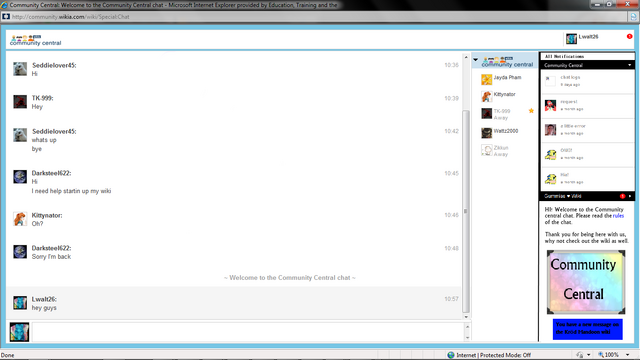Screen dimensions: 640x360
Task: Click the I need help startin up my wiki message
Action: coord(71,191)
